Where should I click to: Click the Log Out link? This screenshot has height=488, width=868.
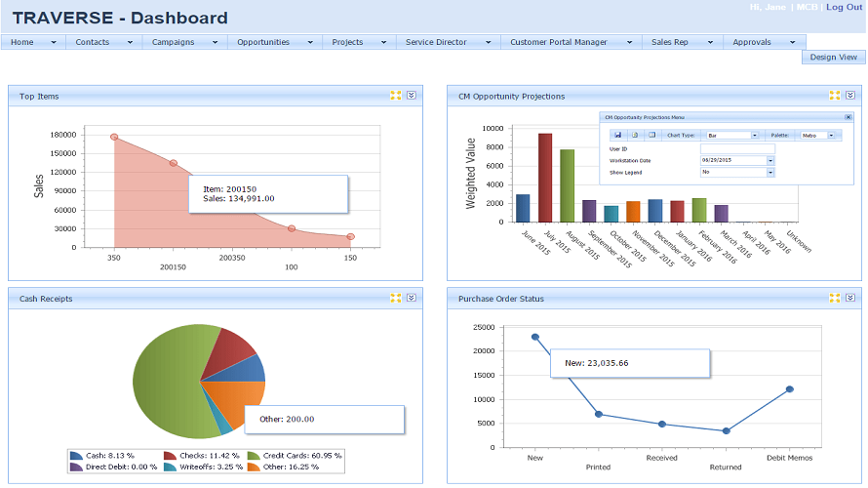tap(844, 7)
